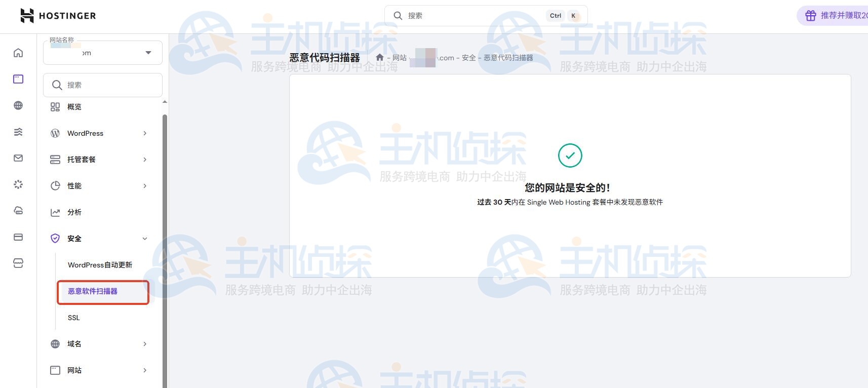
Task: Click the magnifier icon in sidebar search
Action: click(x=57, y=85)
